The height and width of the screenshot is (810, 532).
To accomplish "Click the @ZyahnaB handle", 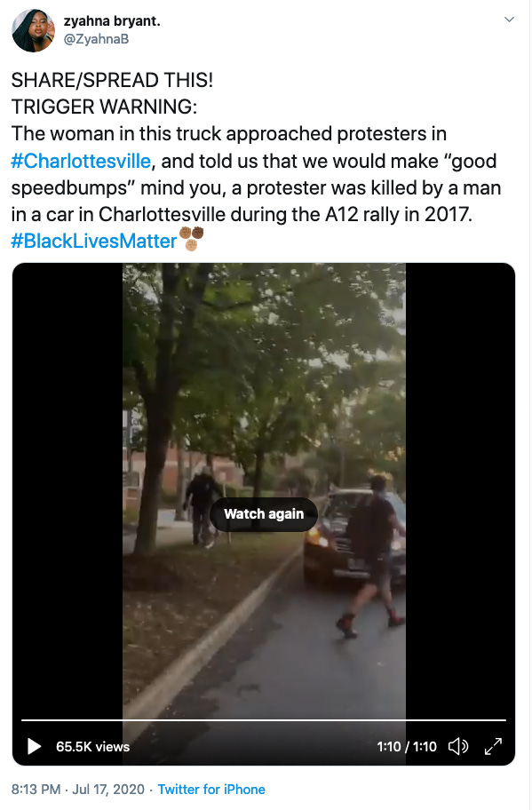I will pyautogui.click(x=96, y=39).
